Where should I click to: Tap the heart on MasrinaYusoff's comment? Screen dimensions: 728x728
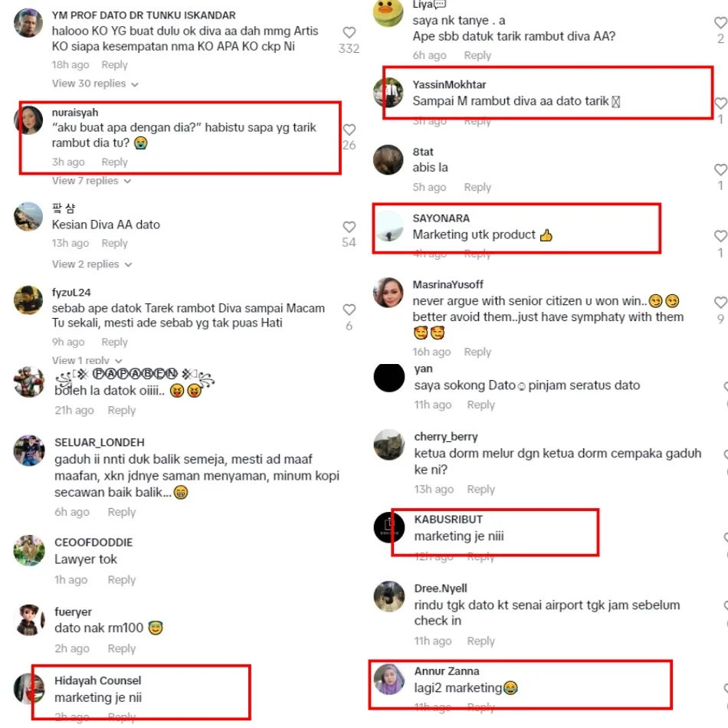720,303
